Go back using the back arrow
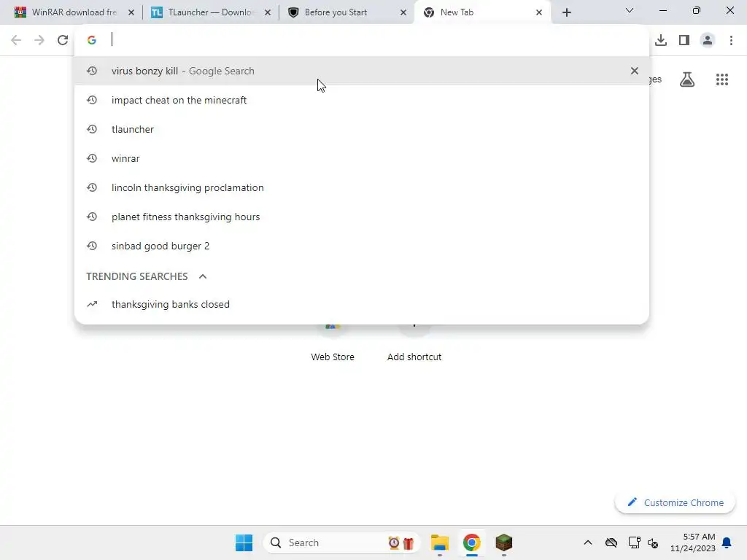Image resolution: width=747 pixels, height=560 pixels. click(x=16, y=40)
